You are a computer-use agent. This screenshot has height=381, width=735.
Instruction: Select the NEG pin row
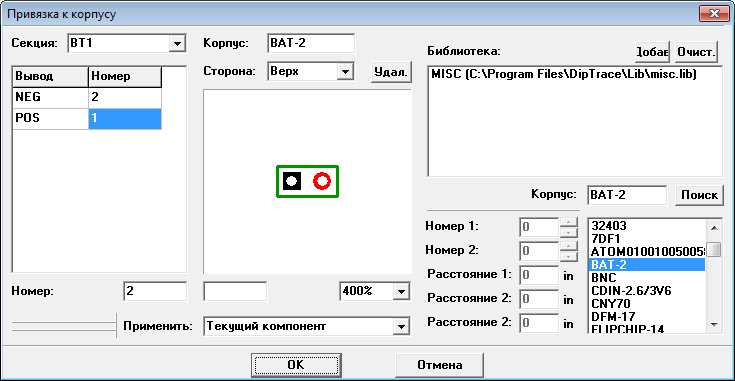(87, 97)
